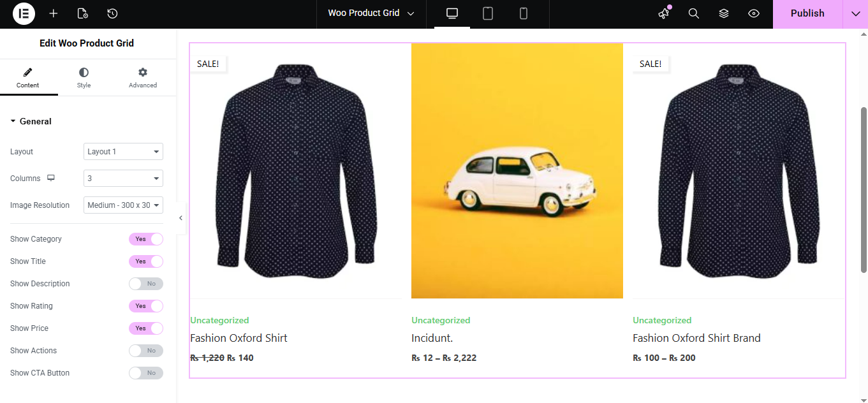This screenshot has width=868, height=403.
Task: Open the Finder search icon
Action: pyautogui.click(x=694, y=13)
